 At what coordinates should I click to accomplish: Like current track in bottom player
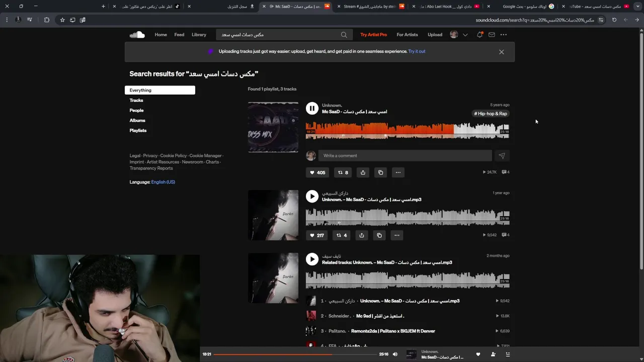478,354
